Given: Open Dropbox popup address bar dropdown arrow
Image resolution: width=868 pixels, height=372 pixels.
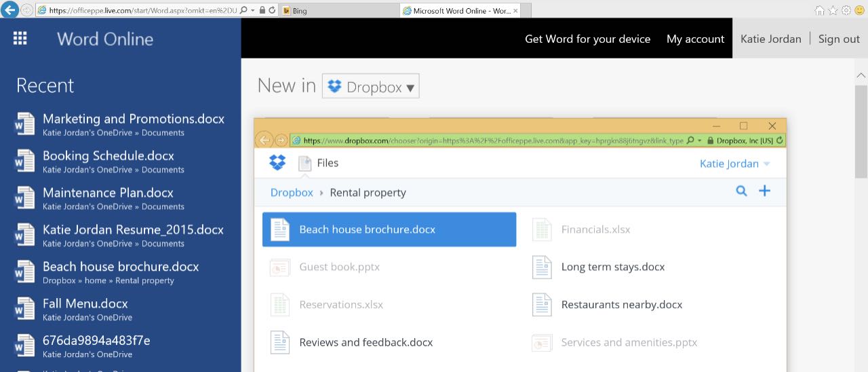Looking at the screenshot, I should coord(700,141).
